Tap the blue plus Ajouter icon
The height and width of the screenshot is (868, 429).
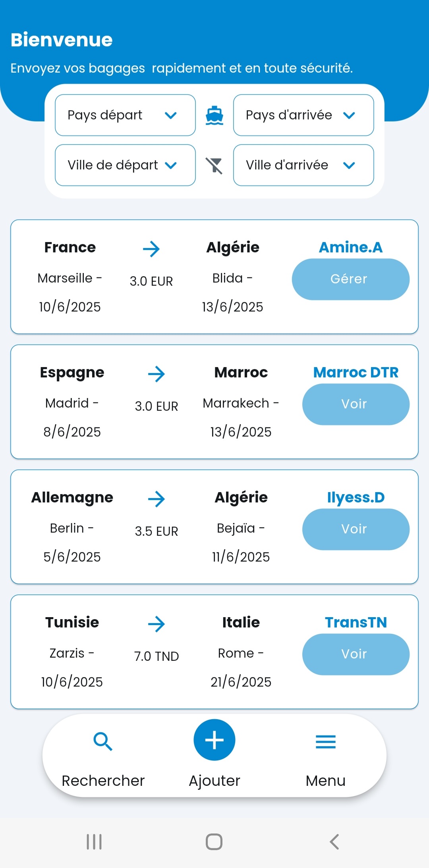214,740
